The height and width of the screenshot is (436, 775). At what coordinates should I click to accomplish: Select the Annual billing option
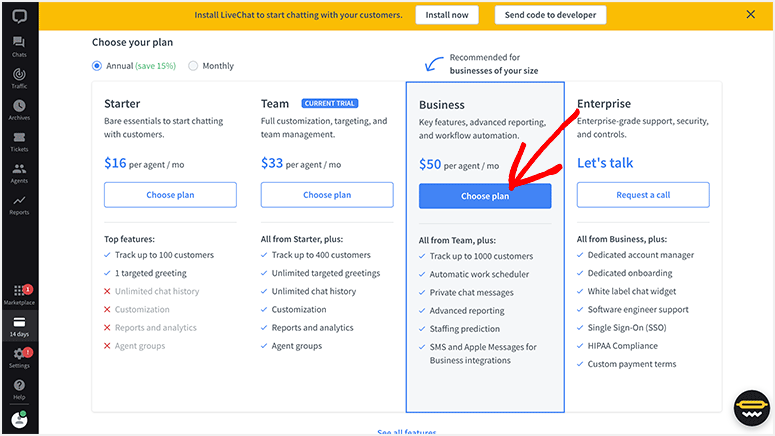(x=97, y=66)
